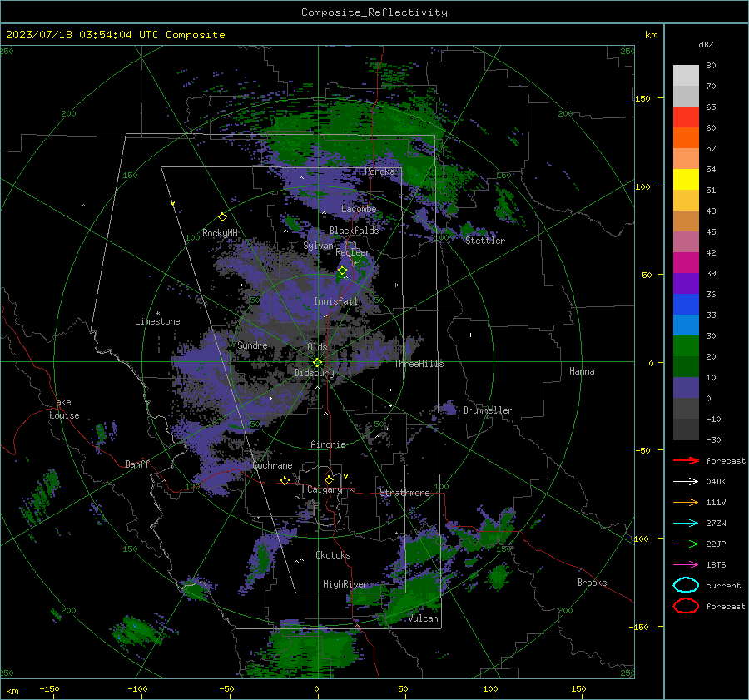Image resolution: width=749 pixels, height=700 pixels.
Task: Click the Sylvan label on map
Action: coord(318,246)
